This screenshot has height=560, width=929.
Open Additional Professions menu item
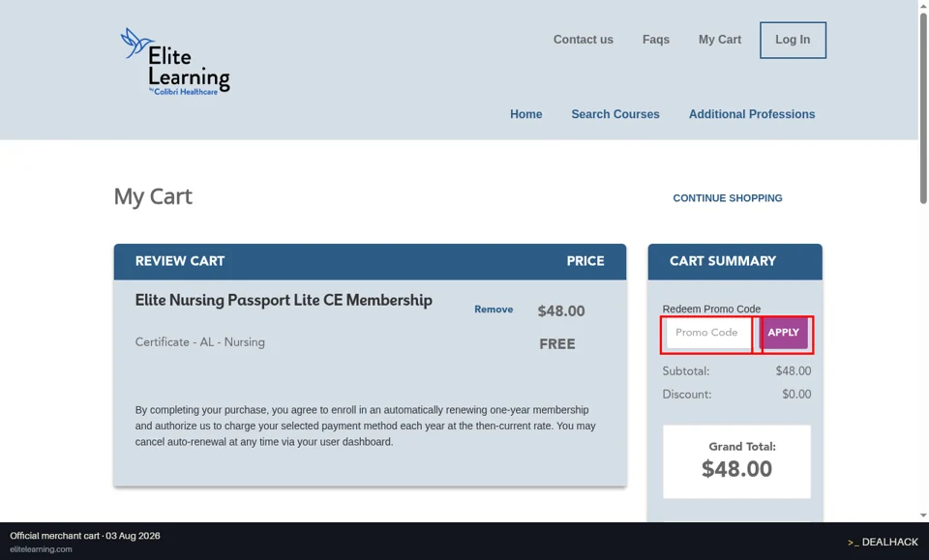tap(751, 114)
